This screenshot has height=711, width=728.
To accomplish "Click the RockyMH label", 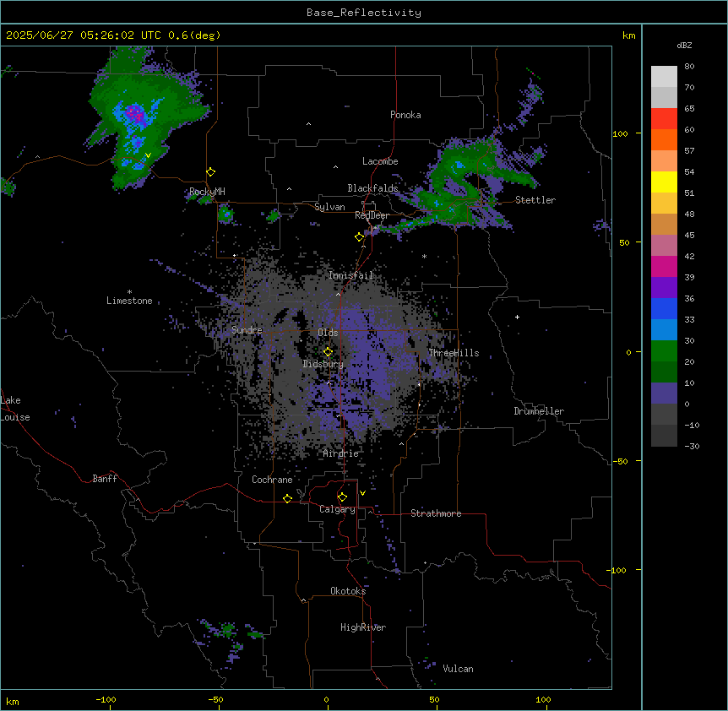I will coord(207,192).
